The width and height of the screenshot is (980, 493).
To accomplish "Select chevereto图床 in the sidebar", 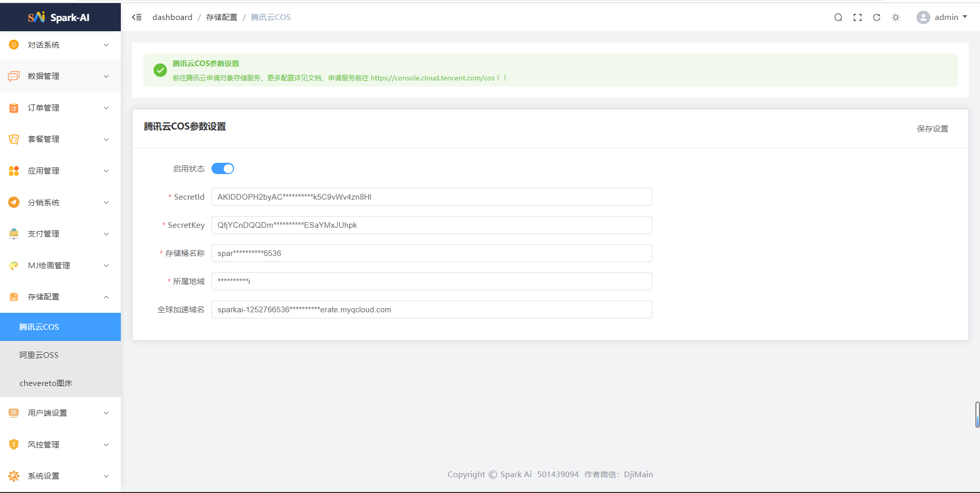I will [46, 383].
